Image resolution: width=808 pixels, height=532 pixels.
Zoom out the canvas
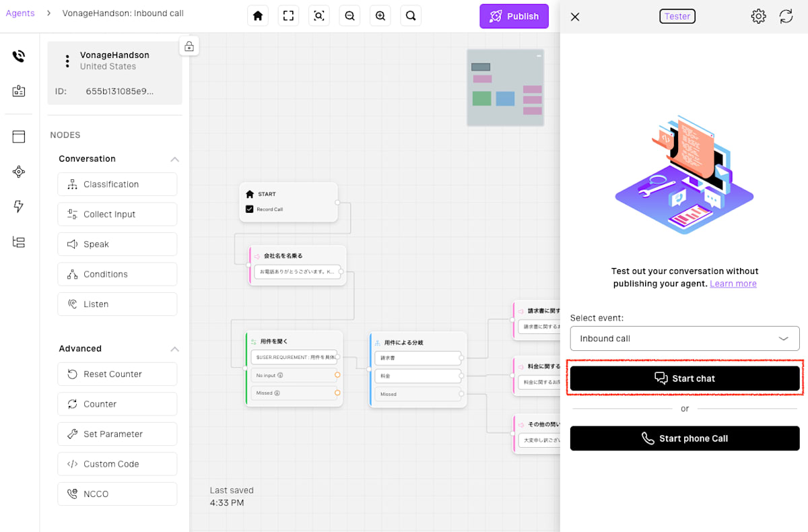(x=349, y=16)
